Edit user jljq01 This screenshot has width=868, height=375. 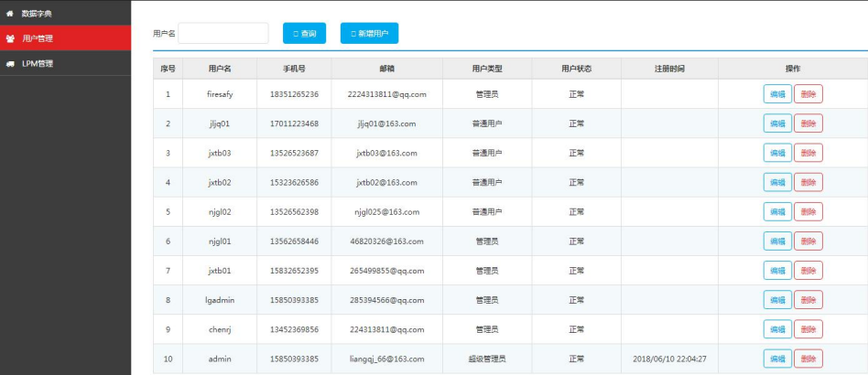tap(777, 123)
